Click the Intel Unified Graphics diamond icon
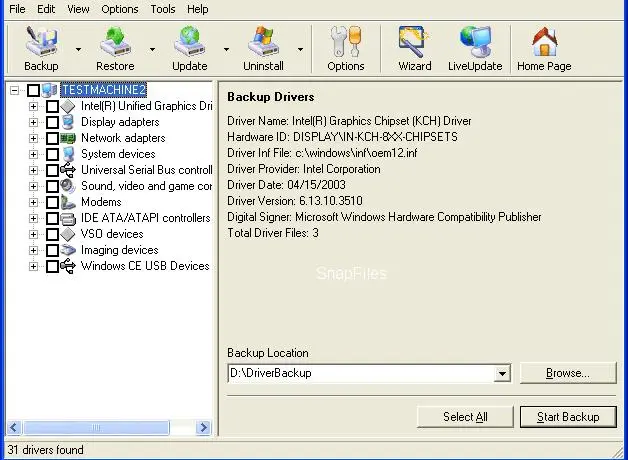The width and height of the screenshot is (628, 460). (68, 106)
